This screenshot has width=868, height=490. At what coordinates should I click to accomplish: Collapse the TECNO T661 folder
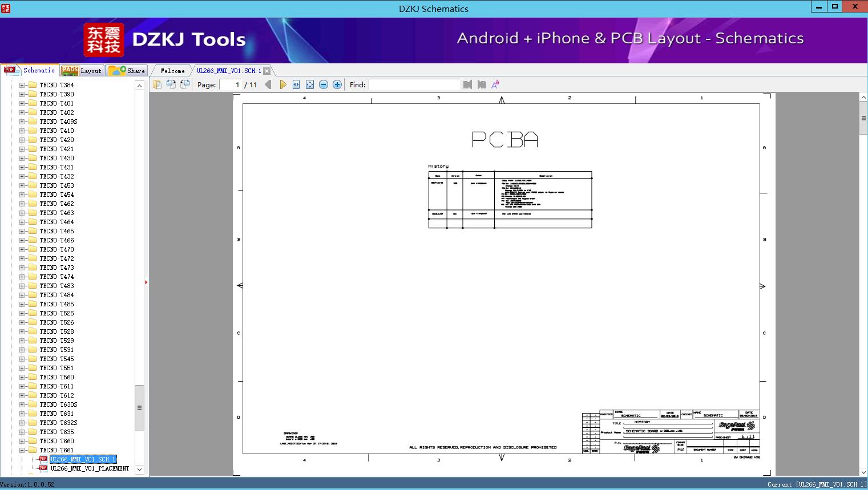(x=22, y=450)
